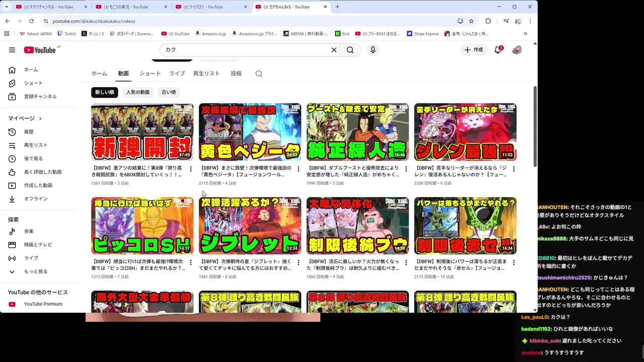Start voice search with the microphone icon
644x362 pixels.
[373, 50]
